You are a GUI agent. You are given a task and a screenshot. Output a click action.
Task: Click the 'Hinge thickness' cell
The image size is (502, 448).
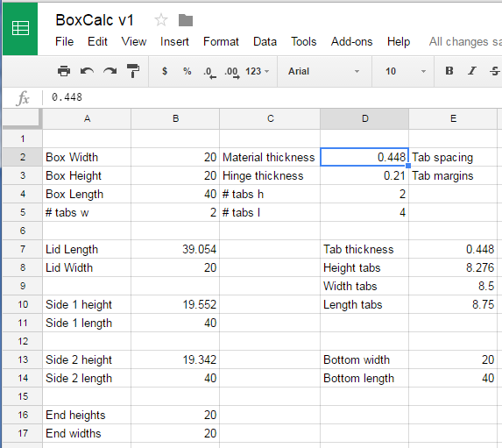coord(270,175)
